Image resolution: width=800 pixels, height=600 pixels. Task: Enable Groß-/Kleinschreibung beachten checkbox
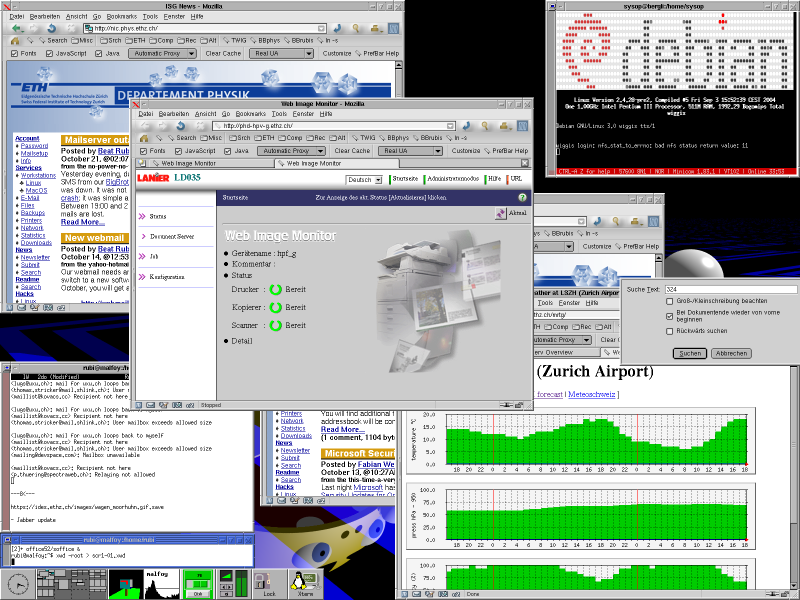point(669,302)
